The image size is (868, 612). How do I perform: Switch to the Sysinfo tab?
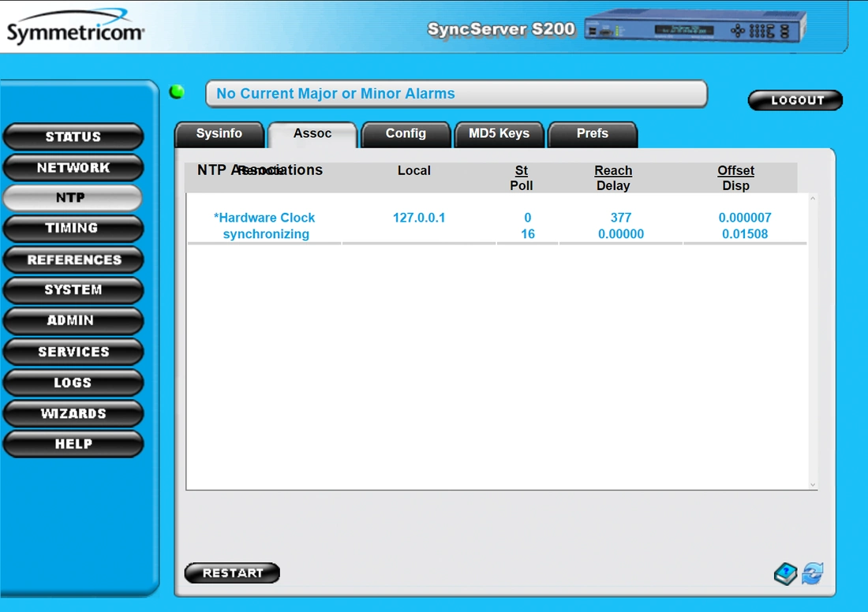pyautogui.click(x=219, y=134)
